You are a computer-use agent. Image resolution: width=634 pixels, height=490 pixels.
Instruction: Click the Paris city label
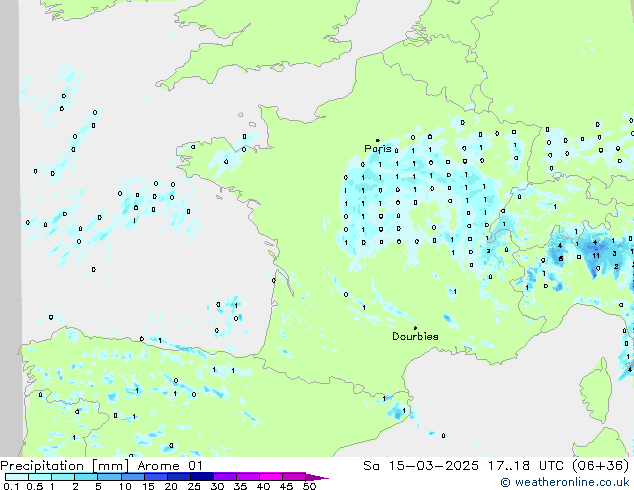coord(378,149)
